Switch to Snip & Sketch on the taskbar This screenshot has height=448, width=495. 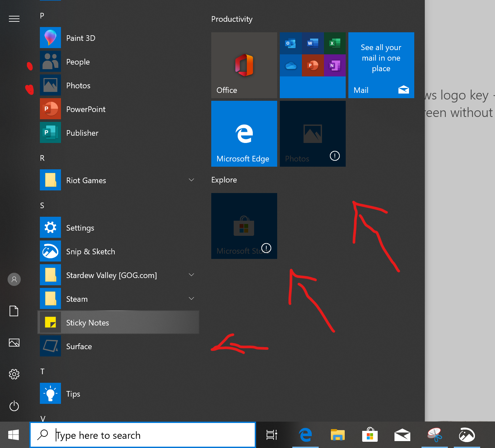tap(467, 435)
